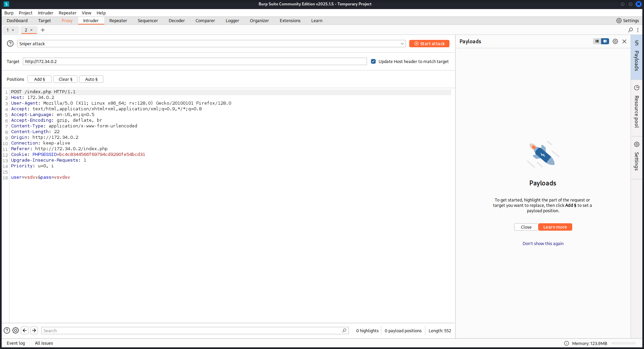The height and width of the screenshot is (349, 644).
Task: Switch to the Organizer tab
Action: (x=259, y=21)
